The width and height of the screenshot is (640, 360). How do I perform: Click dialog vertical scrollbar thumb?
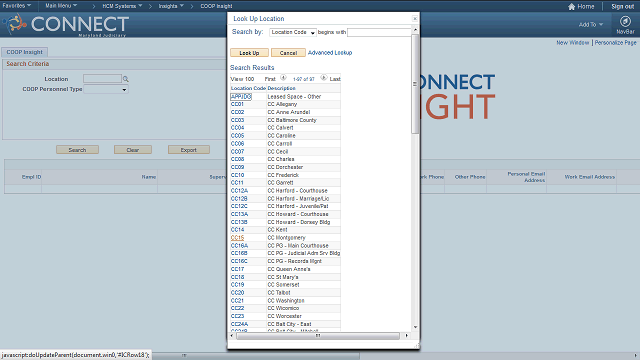point(415,84)
